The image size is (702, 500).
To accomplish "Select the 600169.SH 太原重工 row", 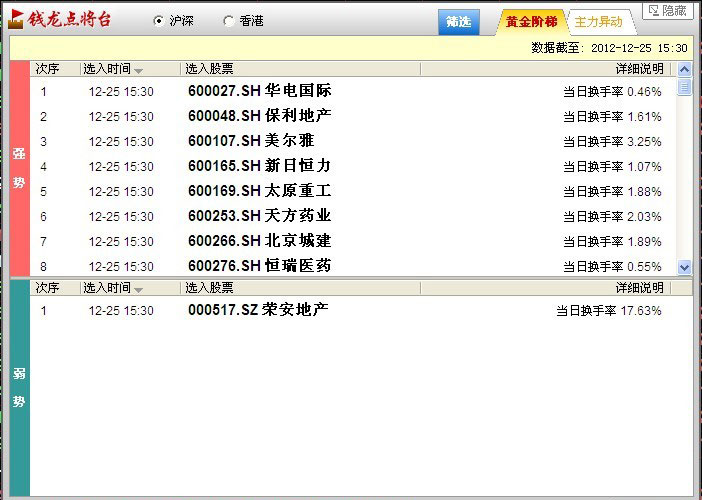I will (x=259, y=191).
